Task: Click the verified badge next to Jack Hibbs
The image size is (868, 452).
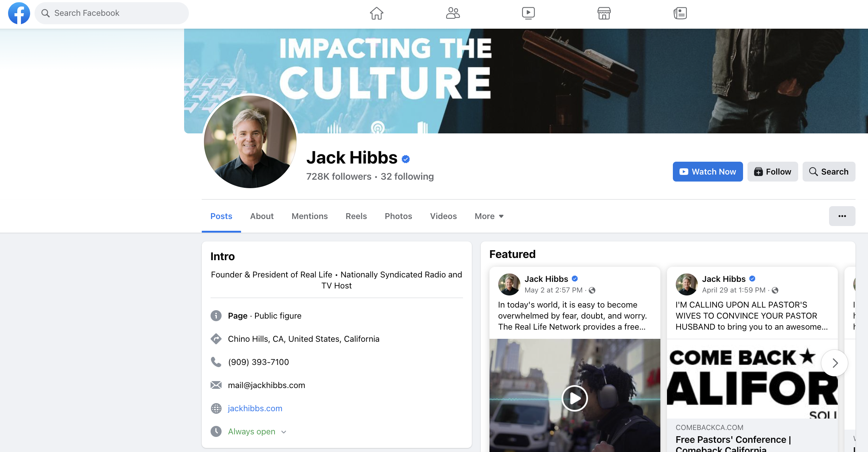Action: tap(406, 159)
